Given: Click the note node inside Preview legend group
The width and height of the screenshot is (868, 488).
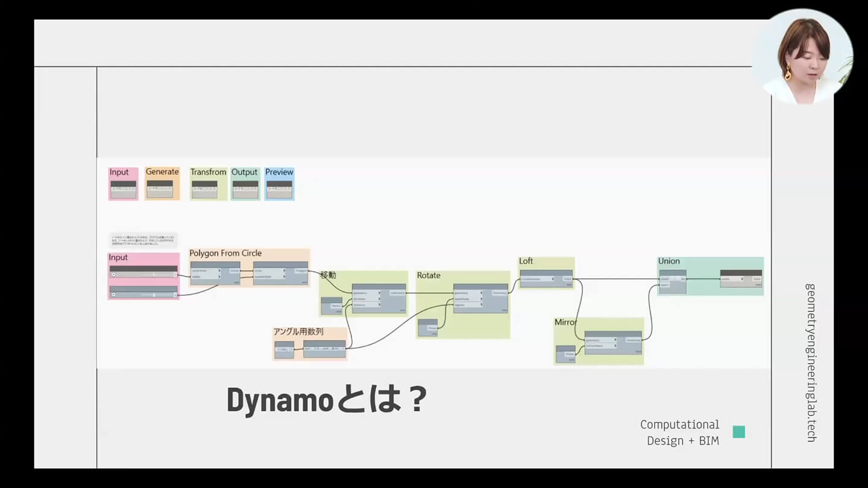Looking at the screenshot, I should coord(280,189).
